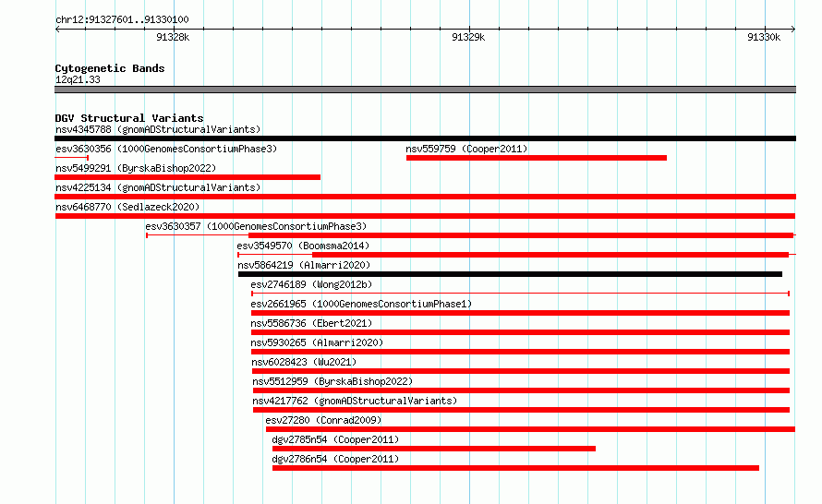This screenshot has width=822, height=504.
Task: Click the red bar under nsv4217762
Action: (x=522, y=410)
